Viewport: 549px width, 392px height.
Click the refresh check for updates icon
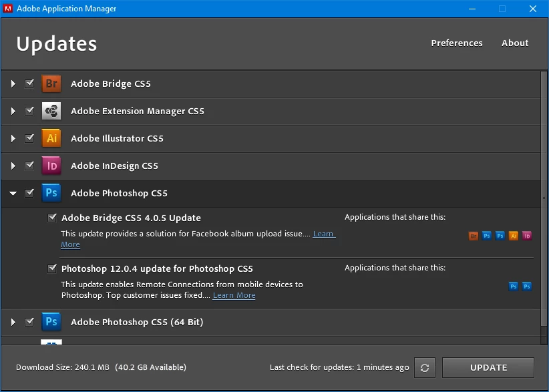425,367
